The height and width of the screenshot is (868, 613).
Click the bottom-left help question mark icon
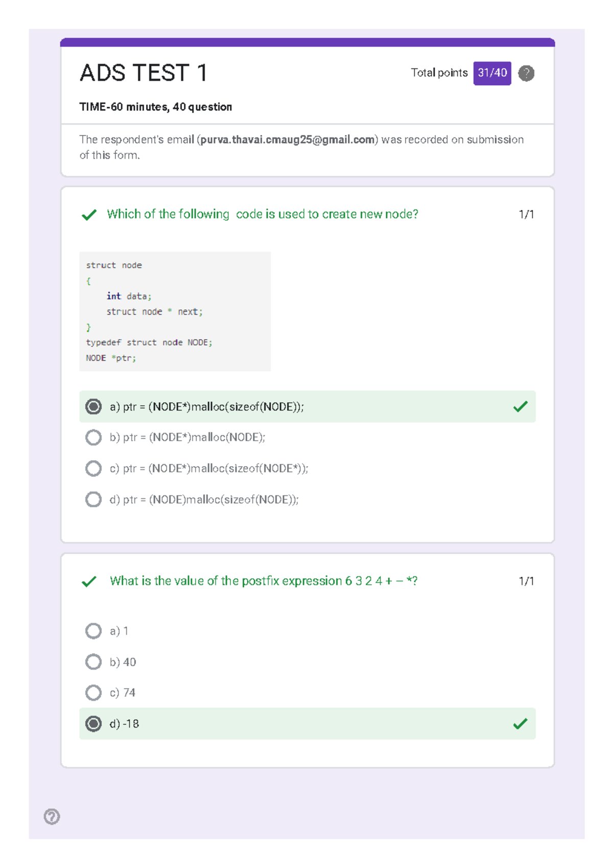click(x=52, y=816)
